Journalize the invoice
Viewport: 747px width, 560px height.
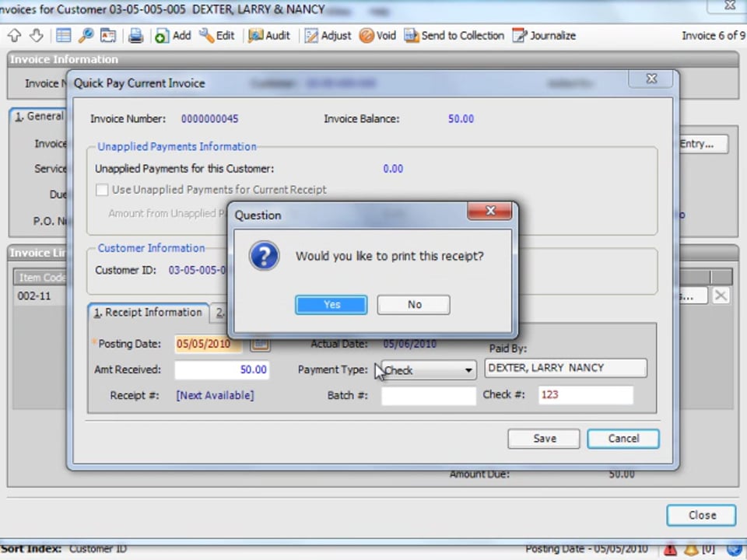click(x=544, y=35)
